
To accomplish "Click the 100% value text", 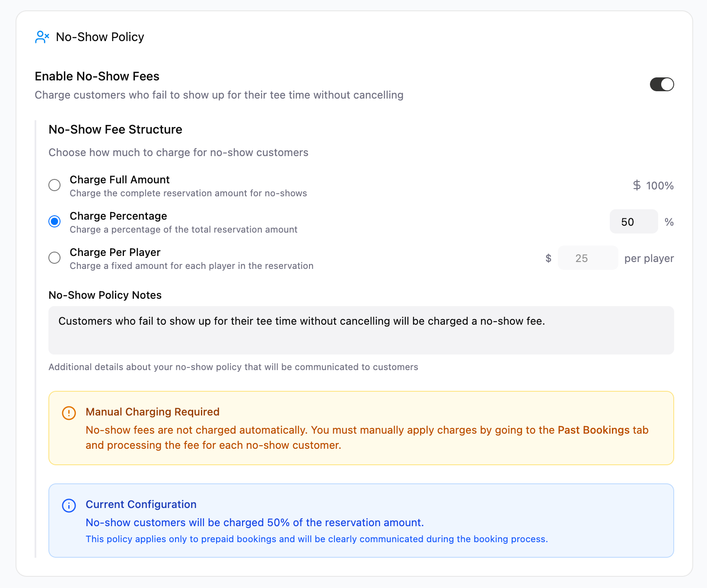I will [x=660, y=185].
